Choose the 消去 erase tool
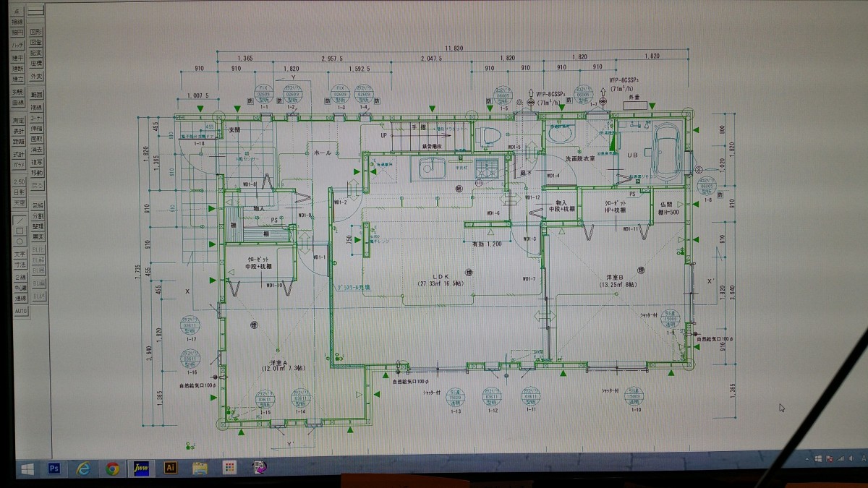 (x=37, y=149)
